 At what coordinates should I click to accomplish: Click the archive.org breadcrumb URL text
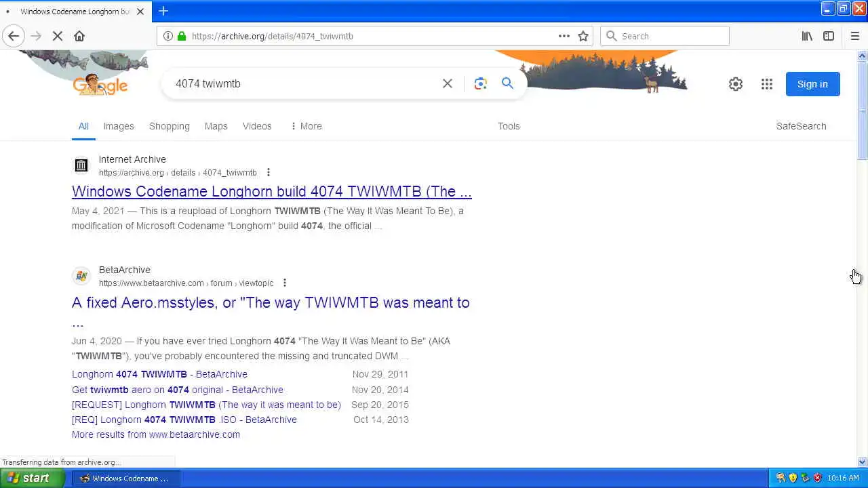coord(178,173)
